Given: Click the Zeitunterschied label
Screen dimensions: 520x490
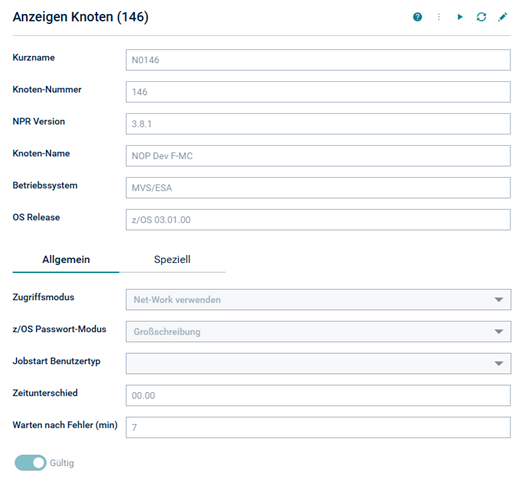Looking at the screenshot, I should point(45,393).
